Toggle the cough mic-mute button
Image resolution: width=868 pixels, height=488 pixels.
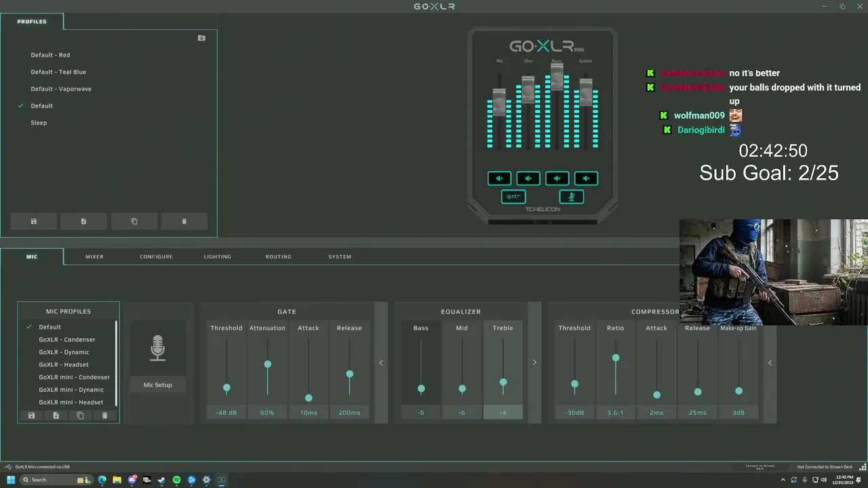(x=572, y=197)
